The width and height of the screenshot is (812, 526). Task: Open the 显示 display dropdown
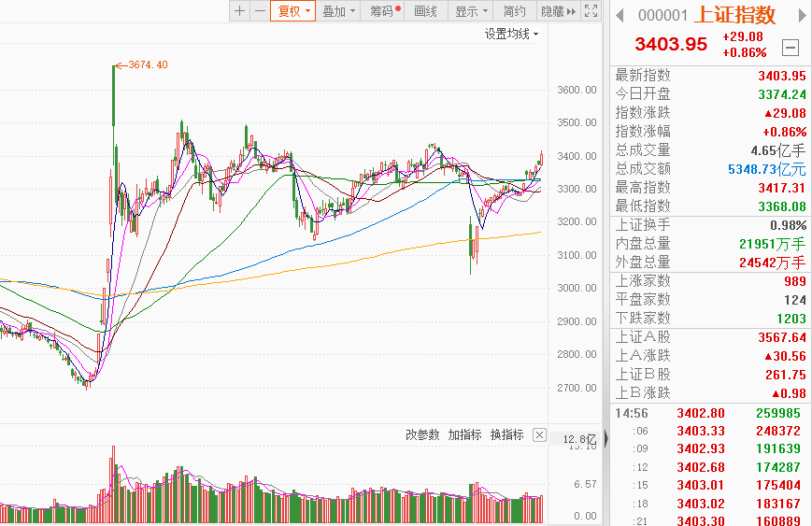(x=471, y=11)
